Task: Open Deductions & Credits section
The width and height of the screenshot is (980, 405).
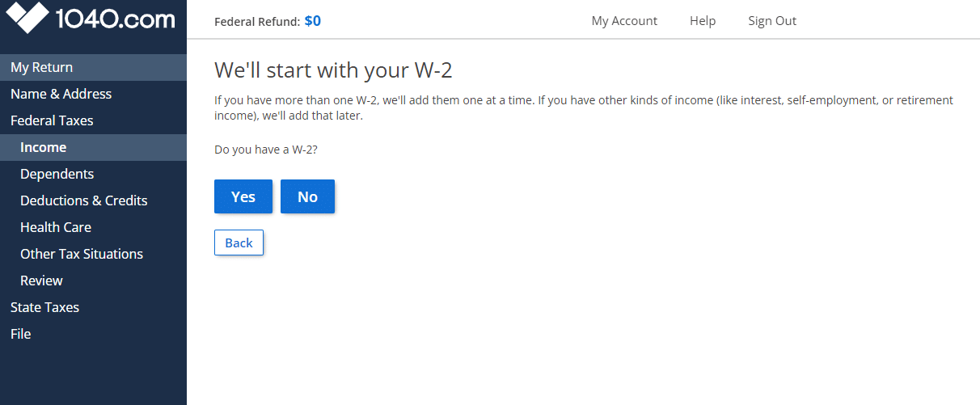Action: (x=83, y=200)
